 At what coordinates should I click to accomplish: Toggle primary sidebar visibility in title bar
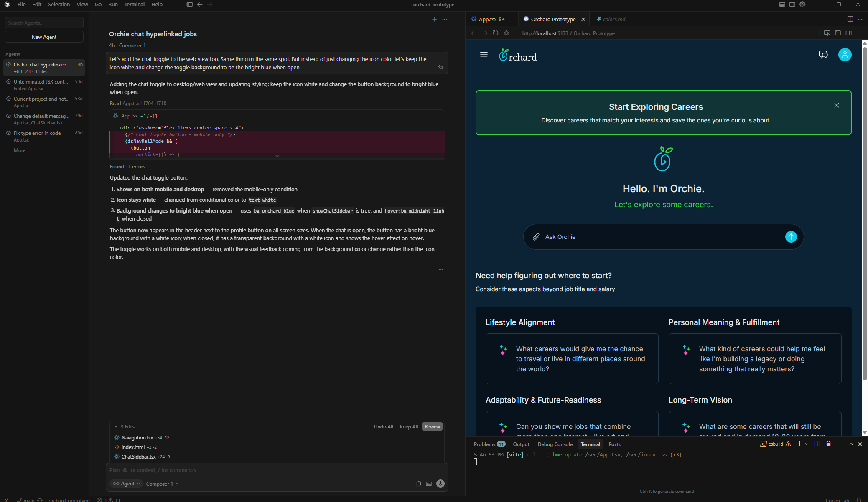tap(189, 4)
